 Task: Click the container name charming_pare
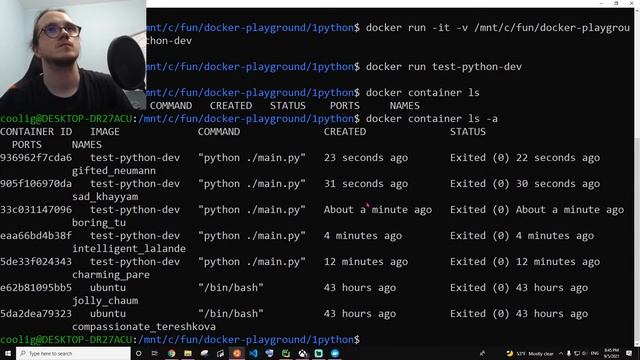point(111,275)
